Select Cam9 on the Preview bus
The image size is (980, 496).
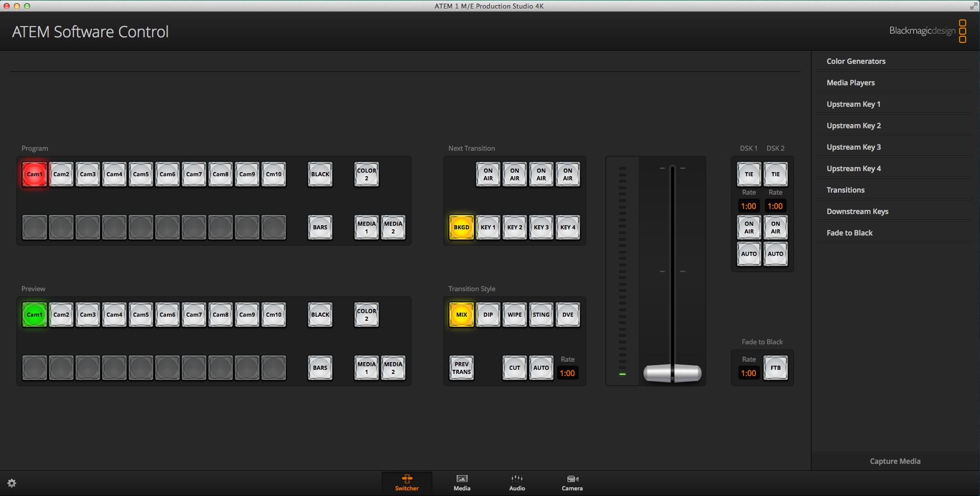247,315
